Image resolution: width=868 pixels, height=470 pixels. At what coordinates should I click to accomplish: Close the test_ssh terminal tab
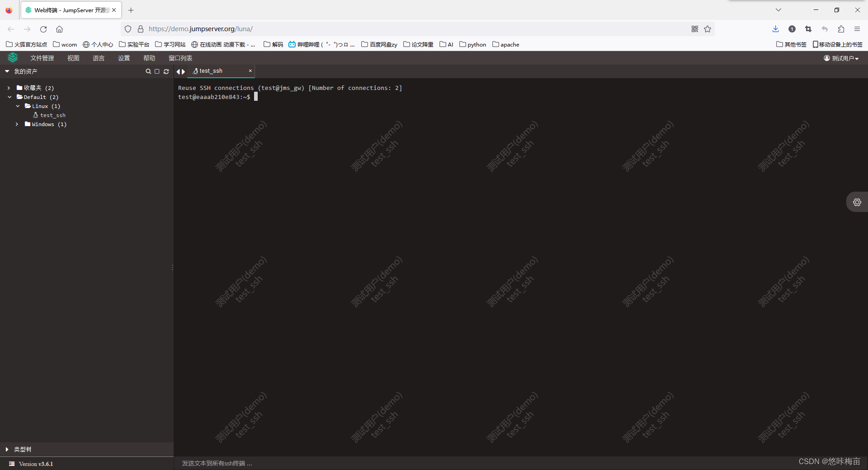[250, 71]
